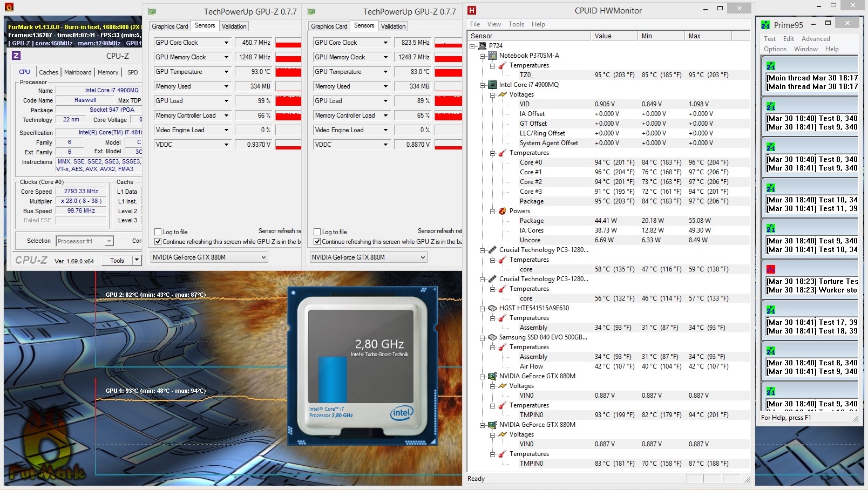Image resolution: width=868 pixels, height=490 pixels.
Task: Click GPU-Z title icon in window reading 450.7 MHz
Action: (x=152, y=11)
